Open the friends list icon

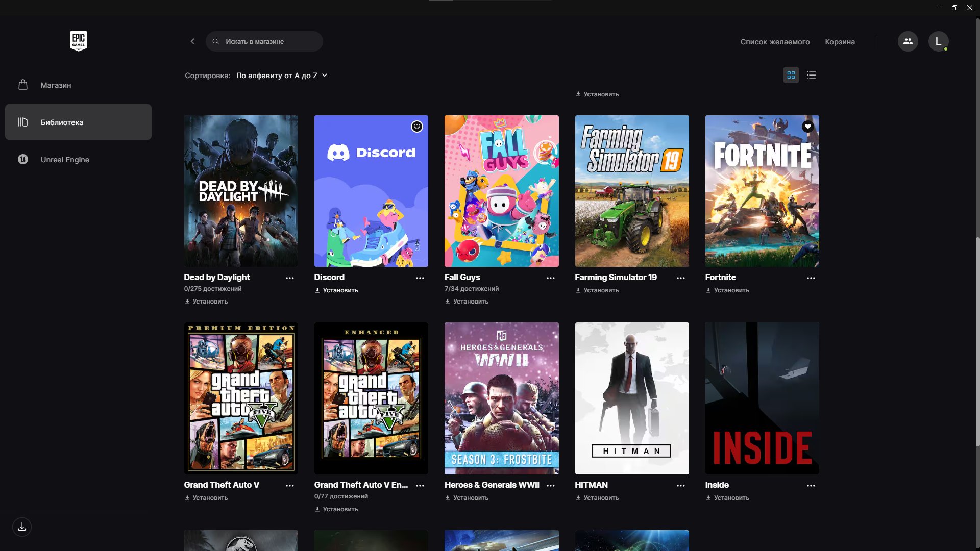pyautogui.click(x=908, y=41)
